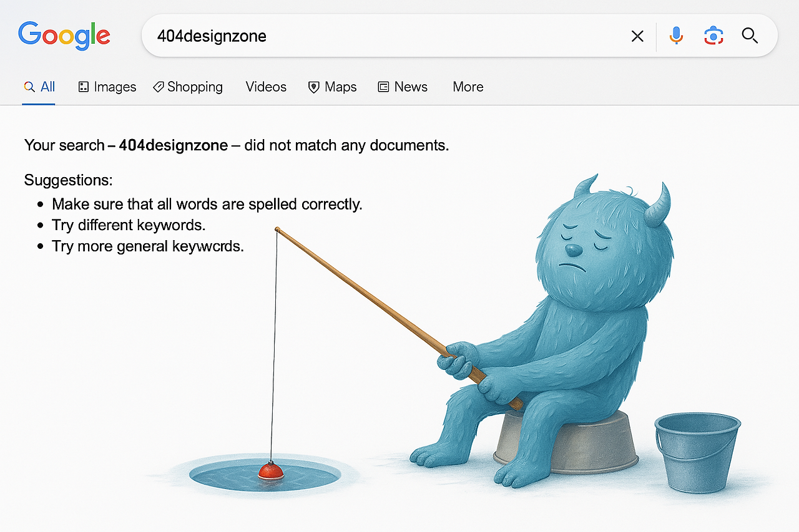
Task: Click the voice search microphone icon
Action: (676, 36)
